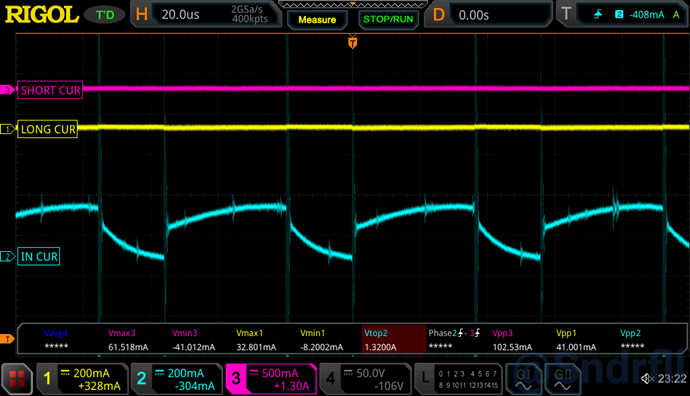Toggle channel 4 50.0V settings

[365, 379]
